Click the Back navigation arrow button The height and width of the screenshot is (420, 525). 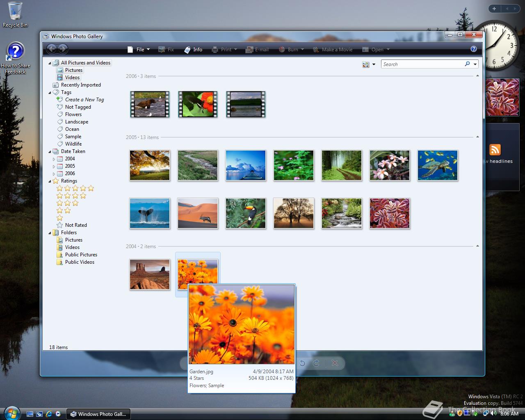[51, 49]
